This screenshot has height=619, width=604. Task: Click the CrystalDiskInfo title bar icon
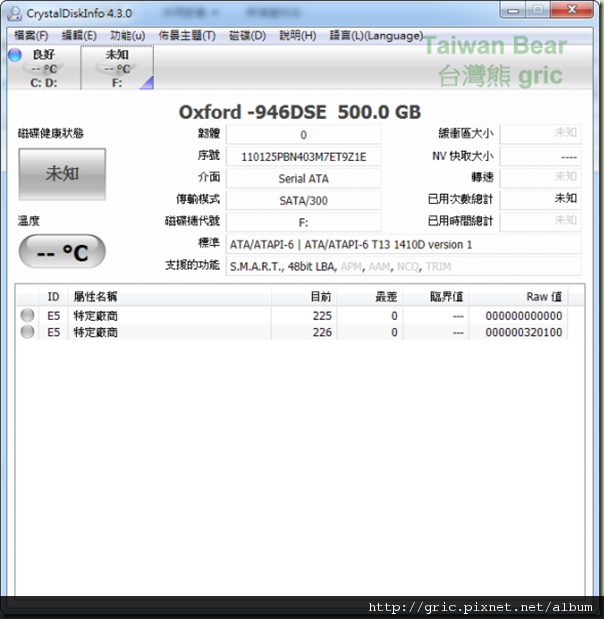coord(15,13)
